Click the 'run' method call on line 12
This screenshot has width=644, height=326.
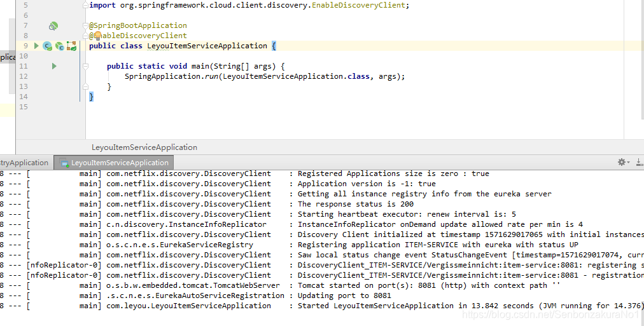[x=211, y=76]
